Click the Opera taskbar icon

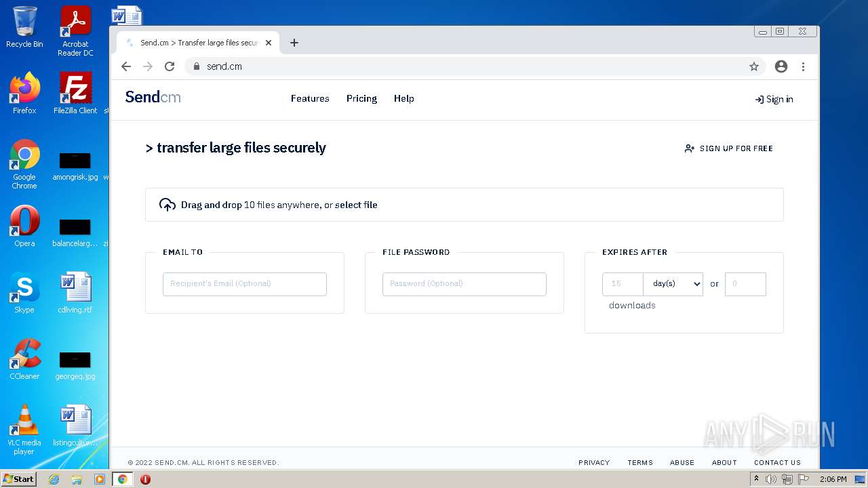(145, 479)
